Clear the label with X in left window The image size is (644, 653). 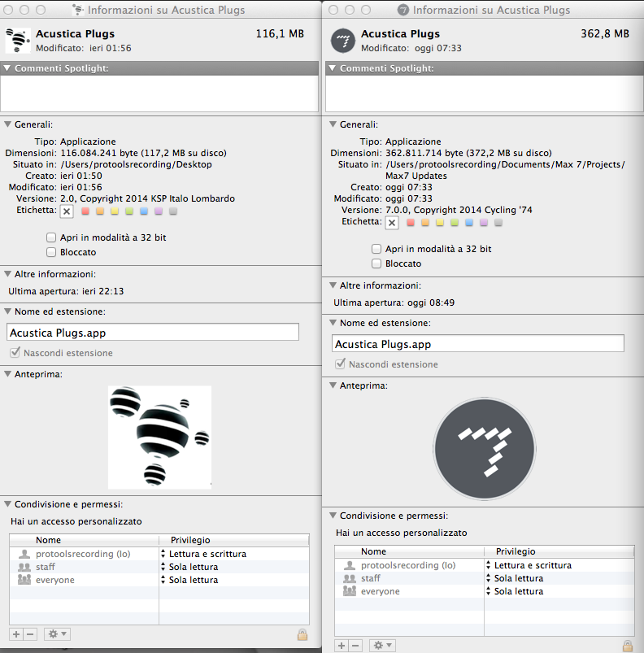[67, 211]
